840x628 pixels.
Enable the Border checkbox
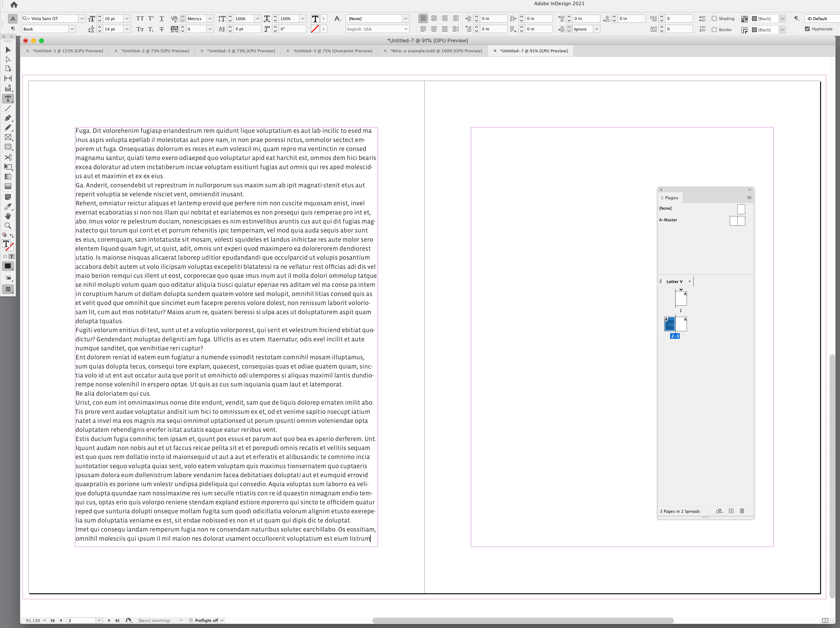pyautogui.click(x=714, y=30)
